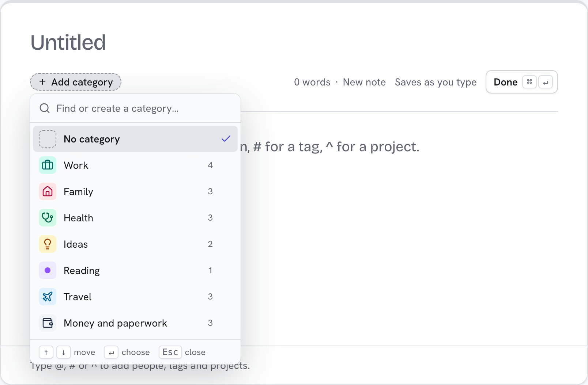
Task: Click the Esc key hint
Action: [x=170, y=352]
